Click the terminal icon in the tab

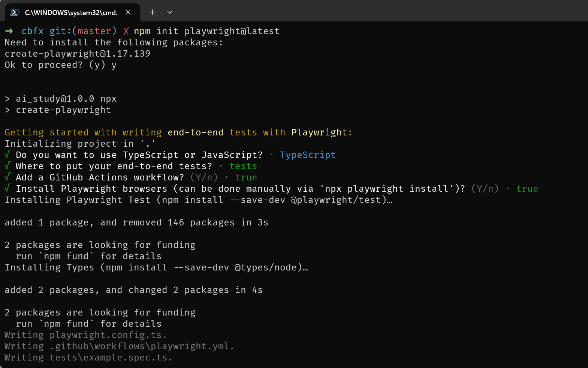(x=15, y=12)
